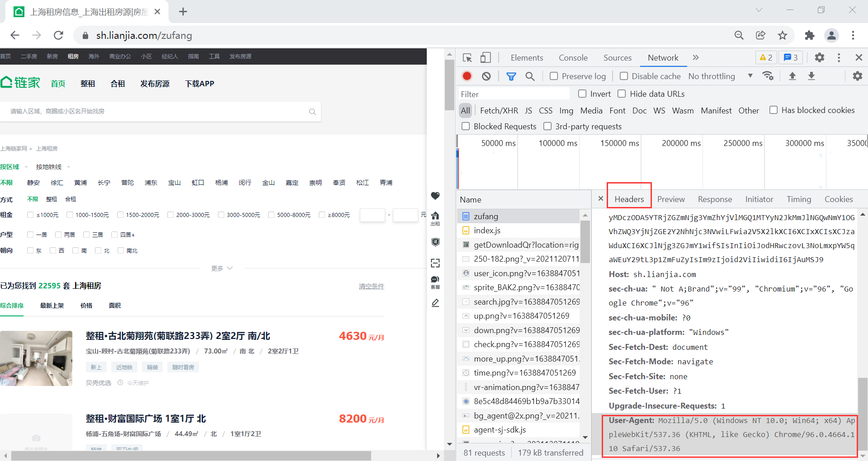Show the 3 messages badge
The height and width of the screenshot is (461, 868).
point(791,57)
